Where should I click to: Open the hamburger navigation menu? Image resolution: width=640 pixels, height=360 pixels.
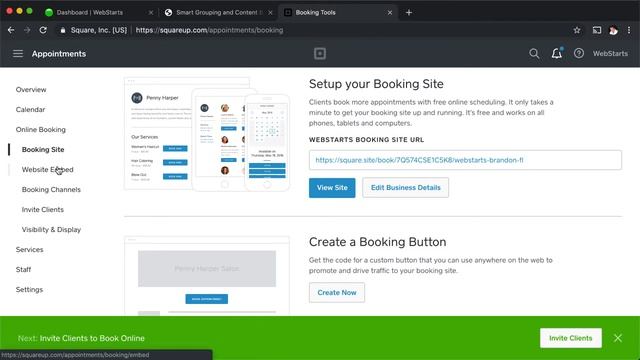(18, 53)
